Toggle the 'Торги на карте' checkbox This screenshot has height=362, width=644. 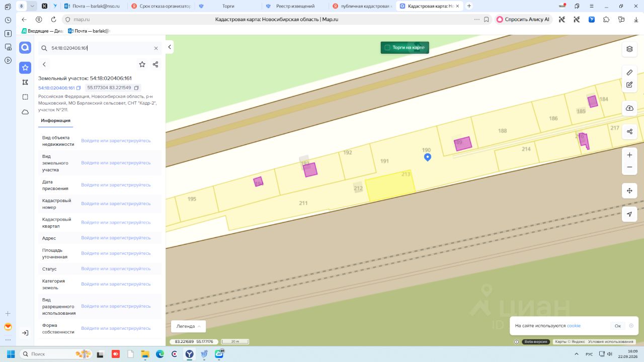tap(387, 47)
